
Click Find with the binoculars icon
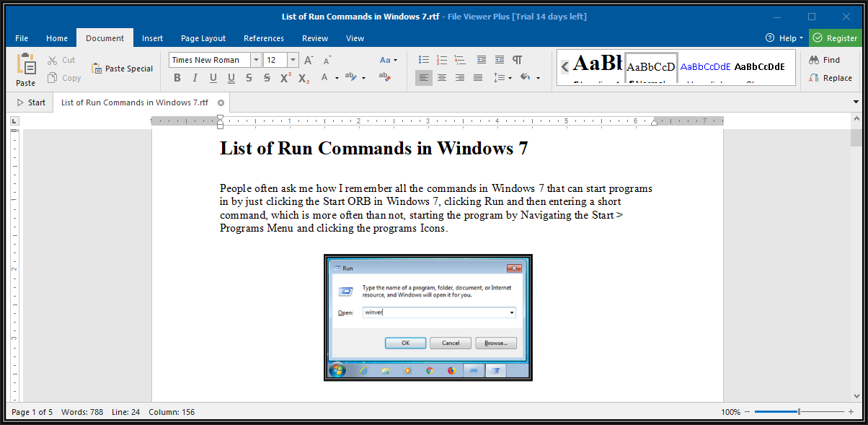[825, 60]
